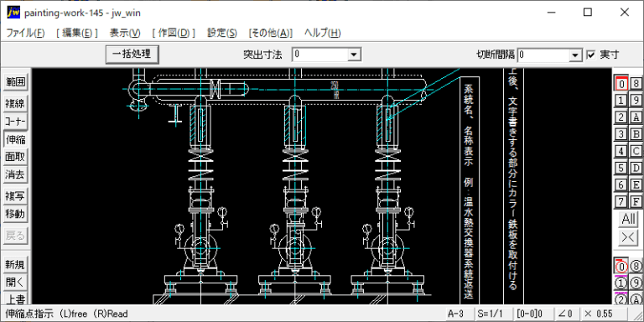The width and height of the screenshot is (644, 322).
Task: Click the ∠0 axis angle button
Action: tap(566, 314)
